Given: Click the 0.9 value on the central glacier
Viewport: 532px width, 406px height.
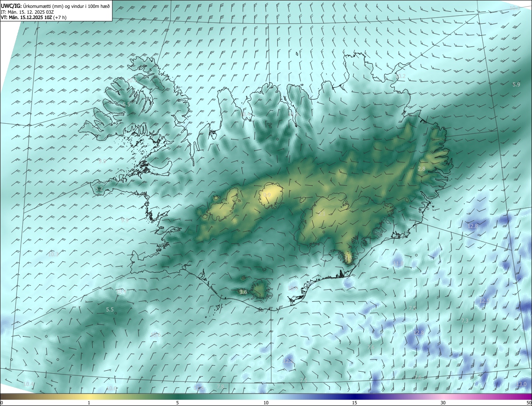Looking at the screenshot, I should tap(267, 195).
